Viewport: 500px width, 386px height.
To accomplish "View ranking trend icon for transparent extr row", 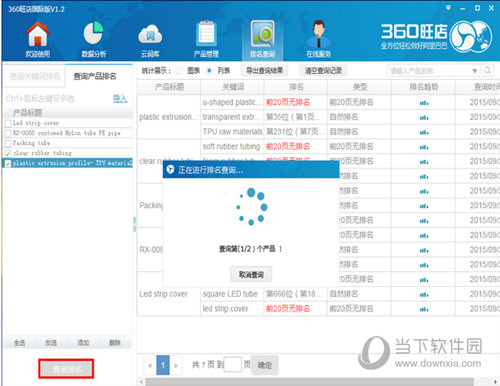I will point(424,117).
